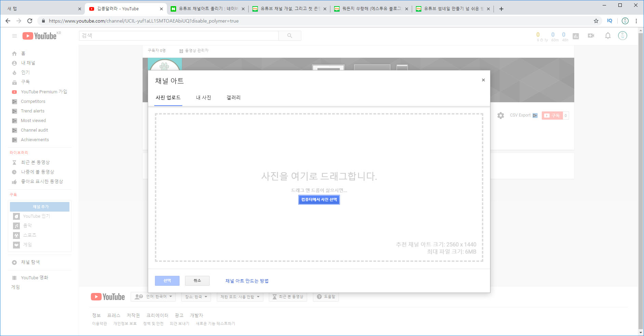The image size is (644, 336).
Task: Switch to the 갤러리 tab
Action: click(234, 98)
